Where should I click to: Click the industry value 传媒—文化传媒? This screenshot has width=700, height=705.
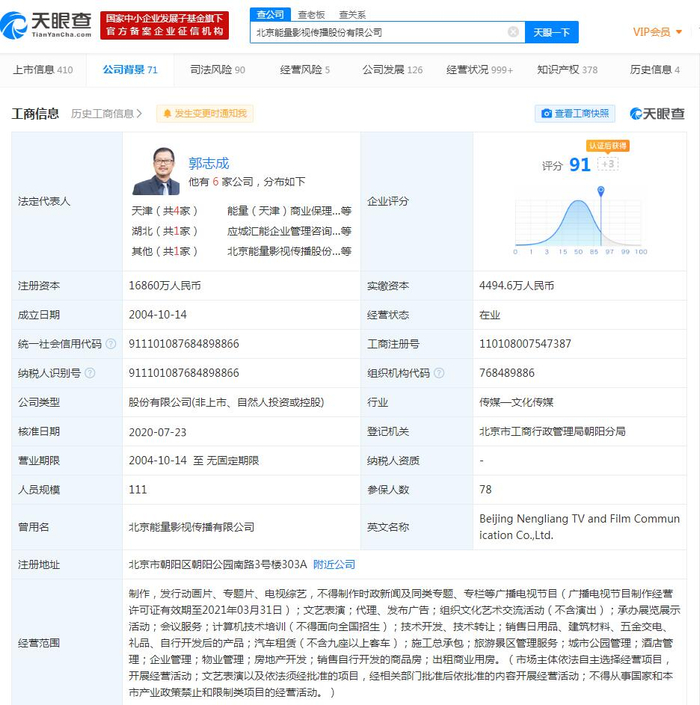point(516,402)
